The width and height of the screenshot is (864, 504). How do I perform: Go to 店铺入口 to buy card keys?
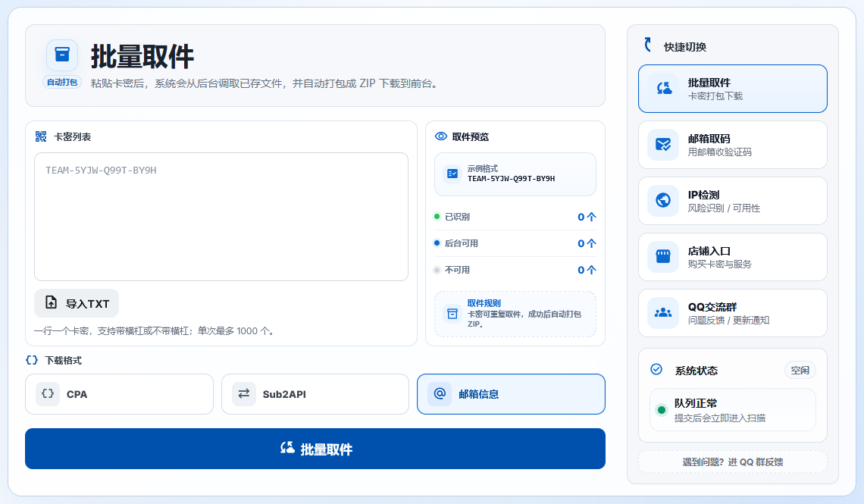point(733,257)
